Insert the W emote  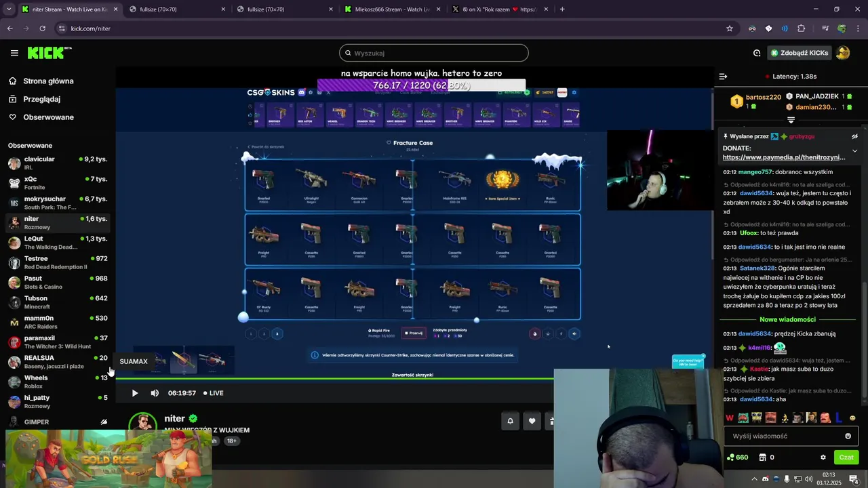coord(730,418)
